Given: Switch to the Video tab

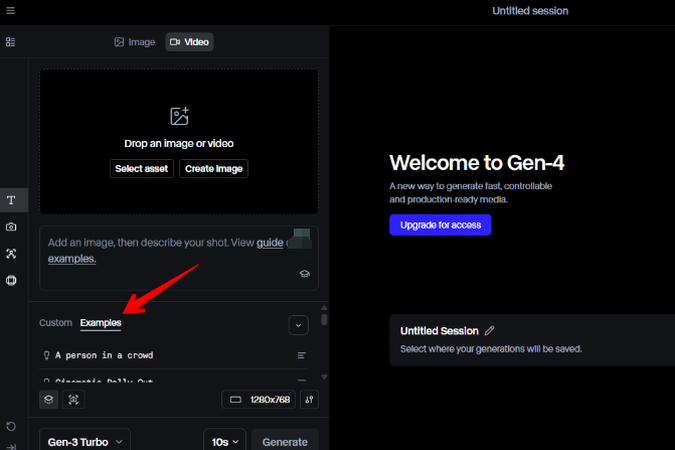Looking at the screenshot, I should click(189, 42).
